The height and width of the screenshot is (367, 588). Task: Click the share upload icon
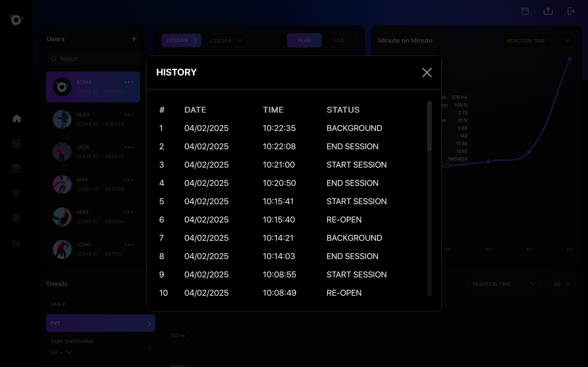click(548, 11)
